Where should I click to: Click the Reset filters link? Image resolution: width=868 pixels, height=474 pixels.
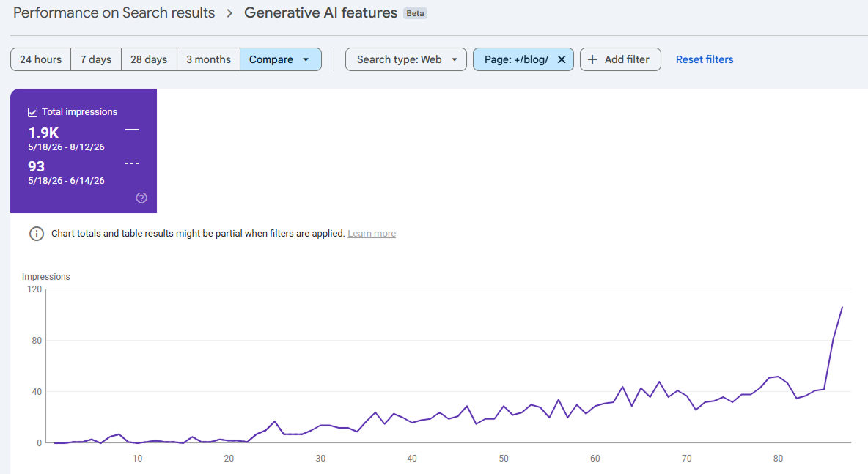click(704, 59)
